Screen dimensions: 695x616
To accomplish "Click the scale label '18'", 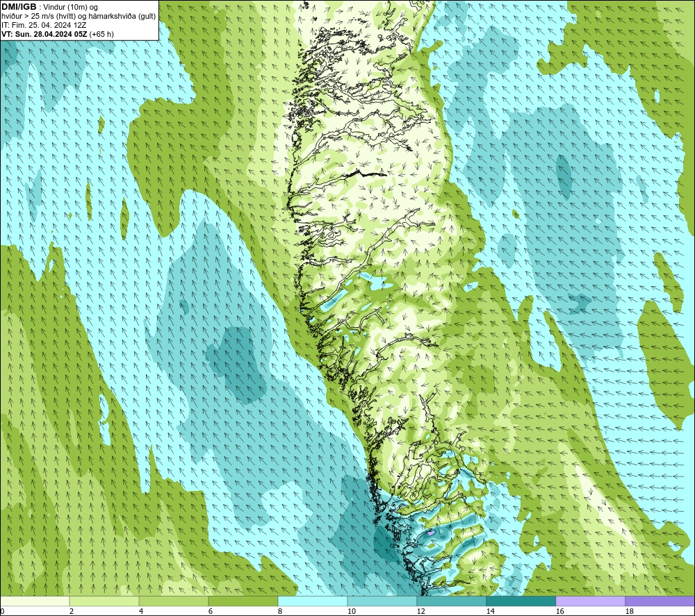I will [630, 612].
